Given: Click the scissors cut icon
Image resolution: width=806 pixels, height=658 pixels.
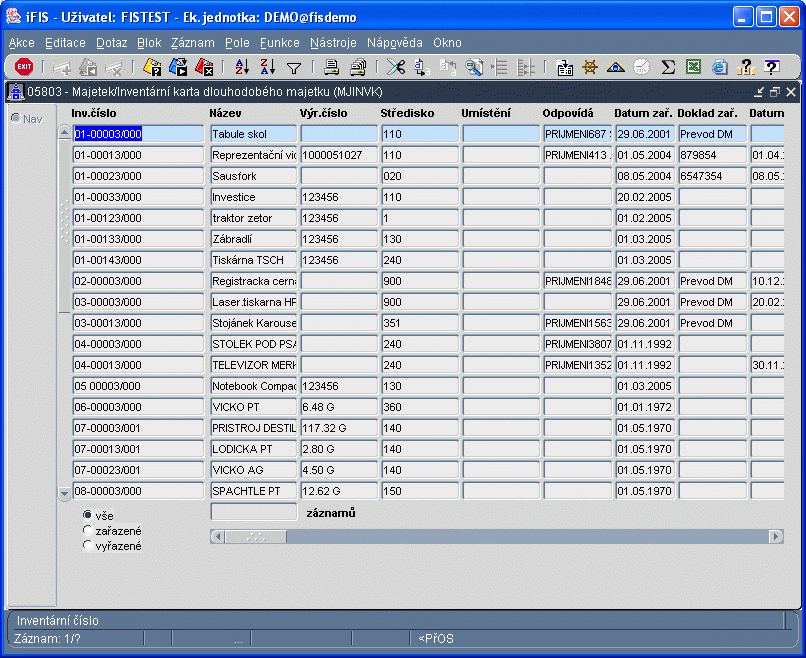Looking at the screenshot, I should [396, 67].
